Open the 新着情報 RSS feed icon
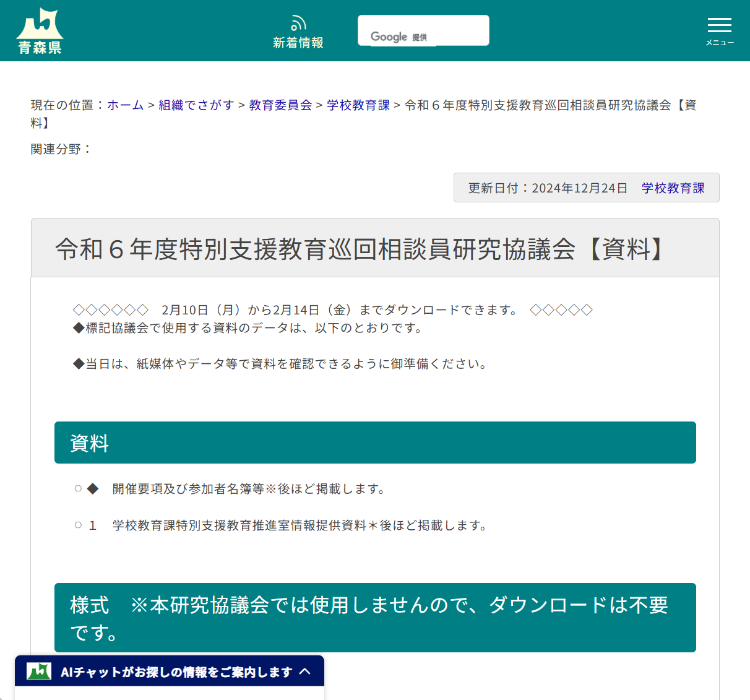750x700 pixels. (298, 22)
